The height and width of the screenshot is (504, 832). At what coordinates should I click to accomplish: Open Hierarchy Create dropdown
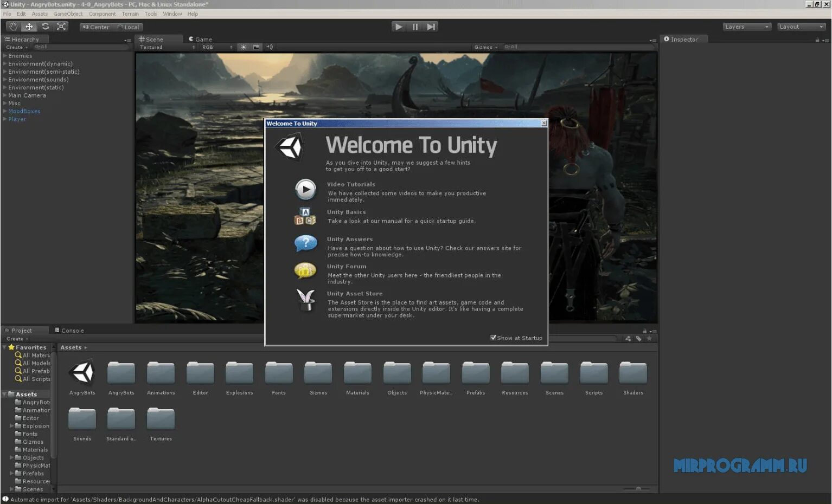point(17,47)
